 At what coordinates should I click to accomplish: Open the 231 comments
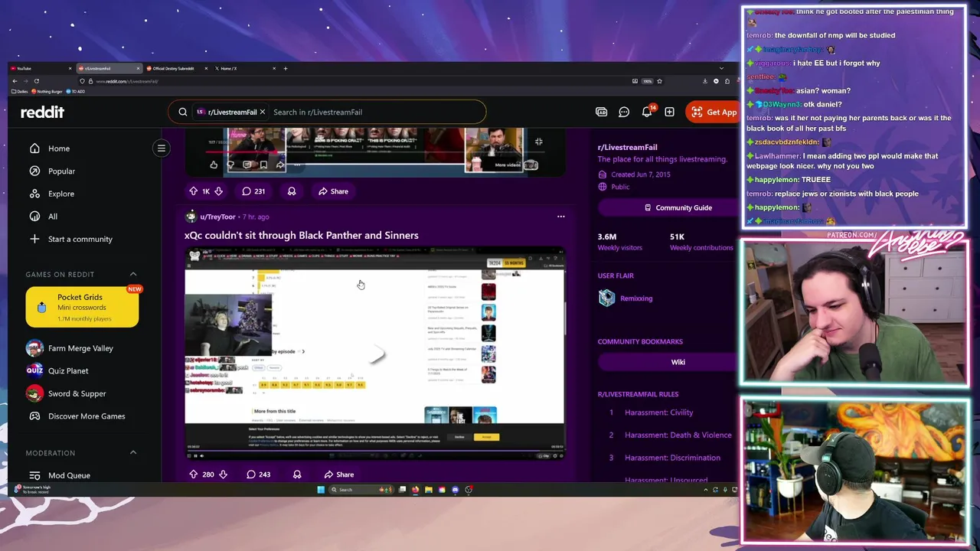tap(253, 191)
